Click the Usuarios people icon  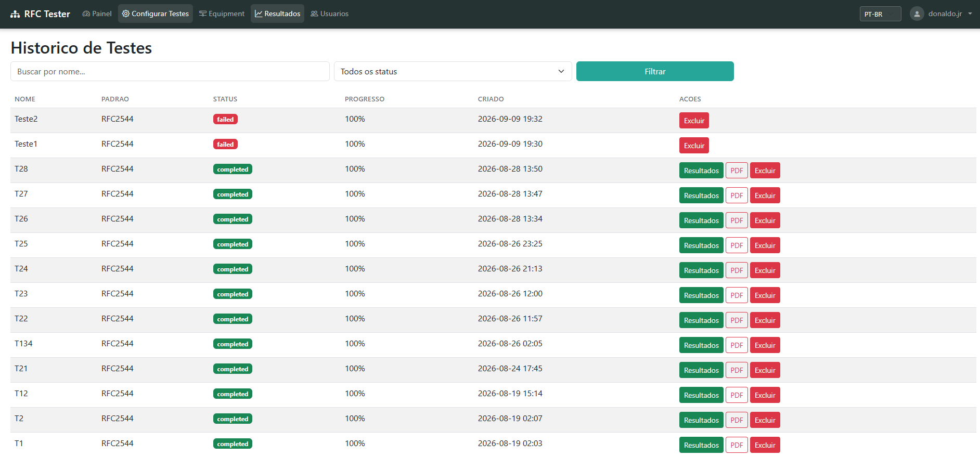pos(314,14)
